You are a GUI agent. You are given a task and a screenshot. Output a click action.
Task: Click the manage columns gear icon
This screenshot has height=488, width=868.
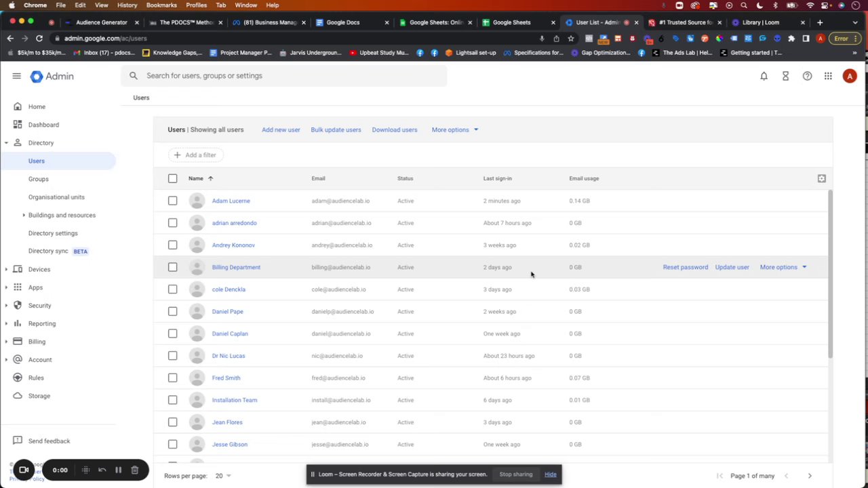[x=821, y=178]
